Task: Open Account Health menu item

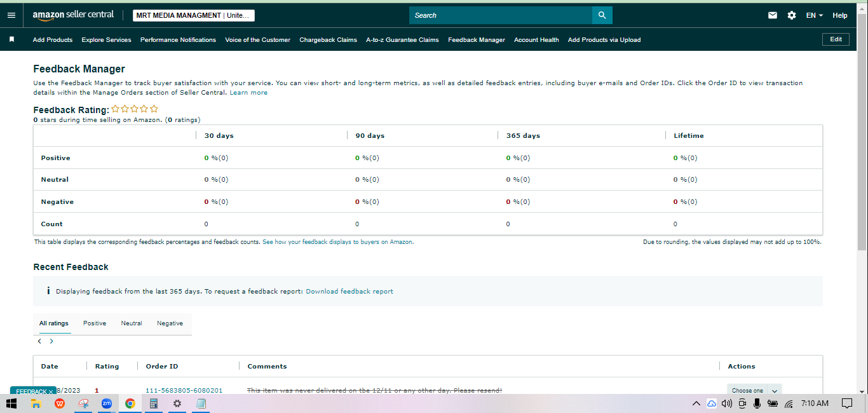Action: (536, 39)
